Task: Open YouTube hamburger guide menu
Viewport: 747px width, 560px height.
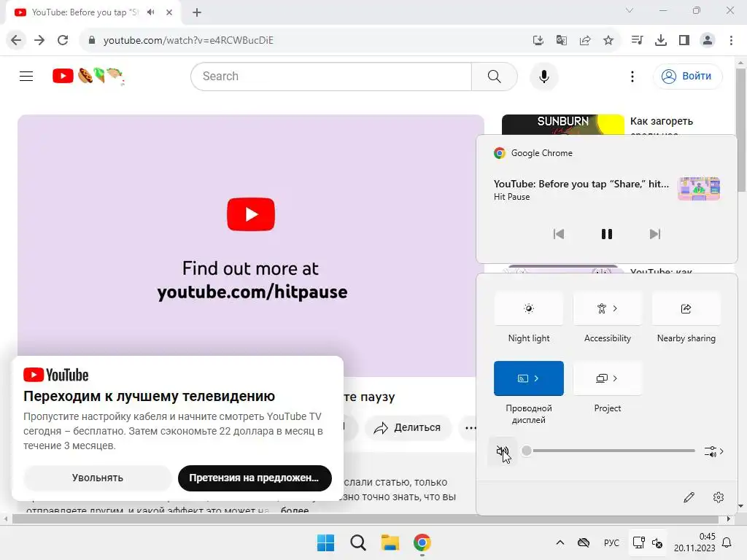Action: pyautogui.click(x=26, y=76)
